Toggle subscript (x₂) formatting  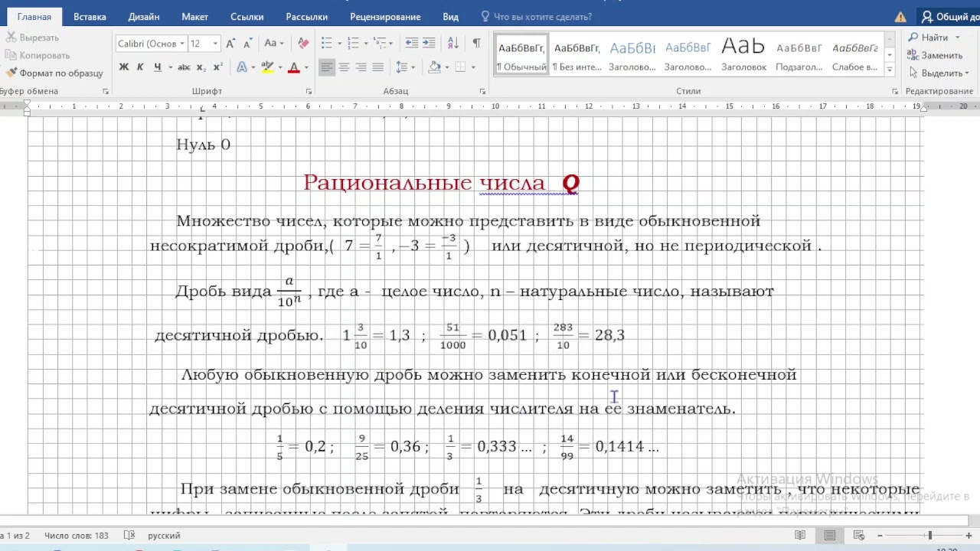(201, 67)
